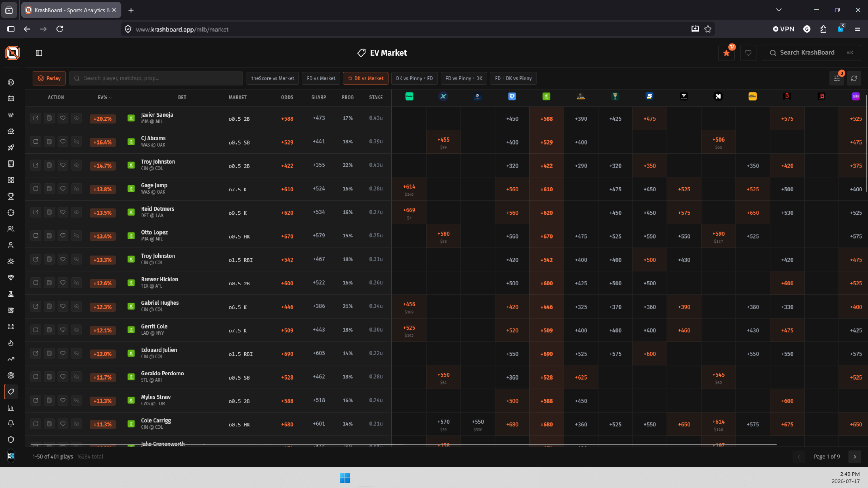
Task: Click the Parlay button
Action: (49, 78)
